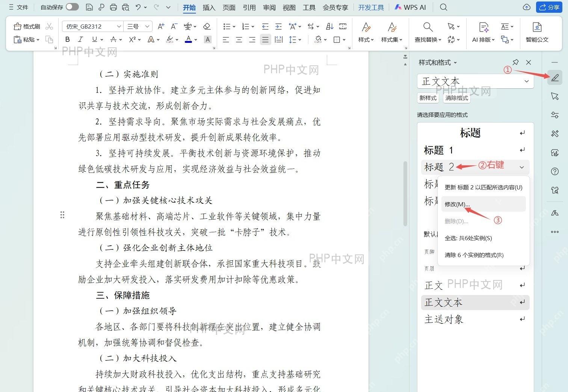Open the 样式和格式 panel title dropdown
The image size is (568, 392).
455,62
